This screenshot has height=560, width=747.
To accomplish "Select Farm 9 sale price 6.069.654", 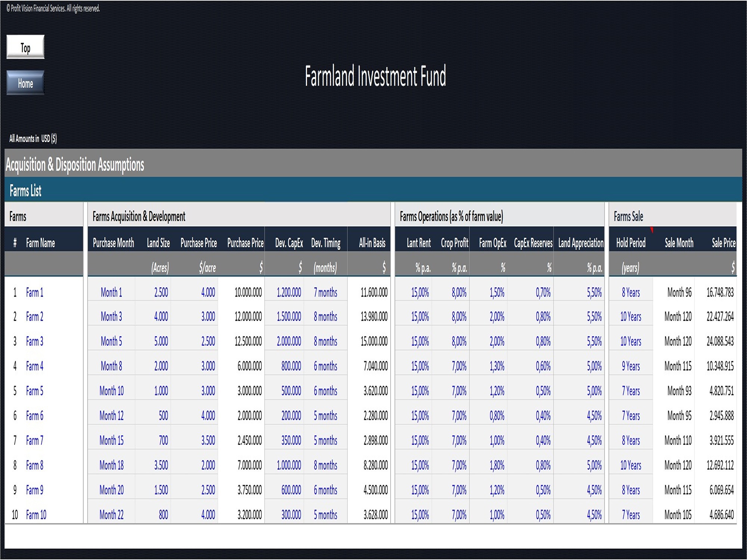I will 721,490.
